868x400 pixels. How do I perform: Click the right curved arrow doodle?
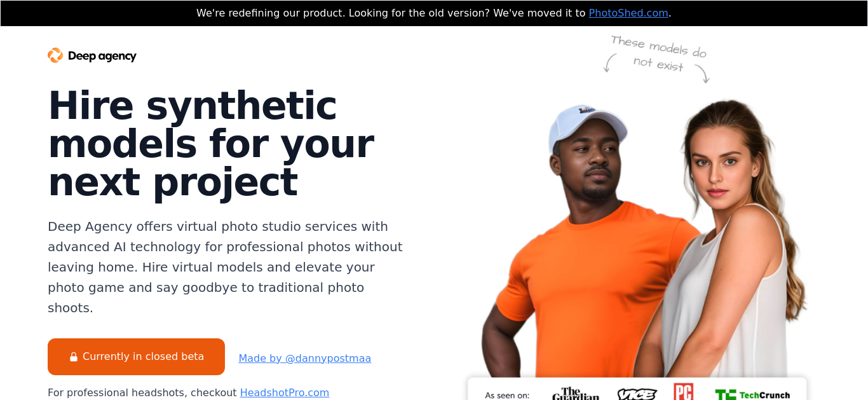(703, 74)
